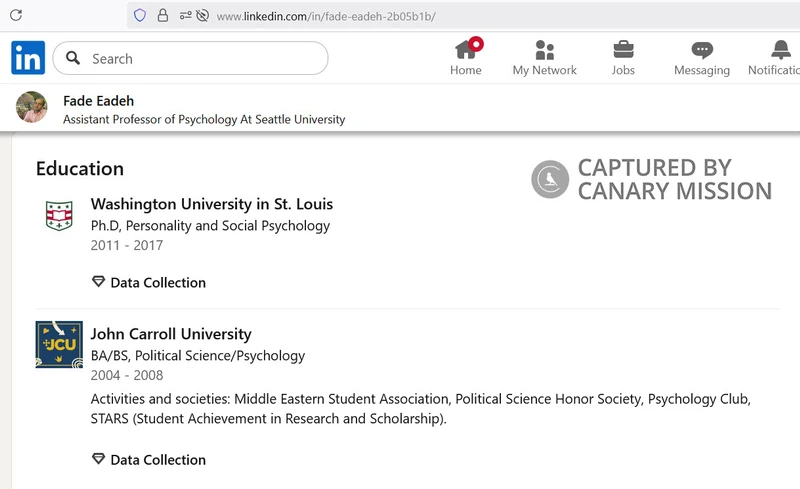
Task: Click the Ph.D, Personality and Social Psychology text
Action: coord(210,226)
